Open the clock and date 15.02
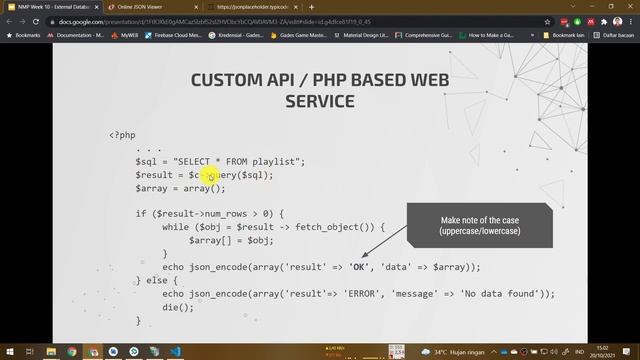Screen dimensions: 640x360 602,351
